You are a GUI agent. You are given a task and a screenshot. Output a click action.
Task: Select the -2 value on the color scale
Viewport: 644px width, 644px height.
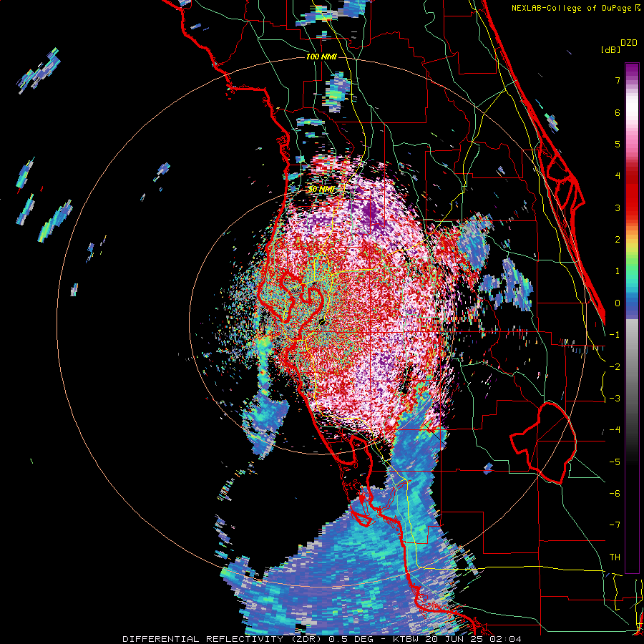pos(615,367)
